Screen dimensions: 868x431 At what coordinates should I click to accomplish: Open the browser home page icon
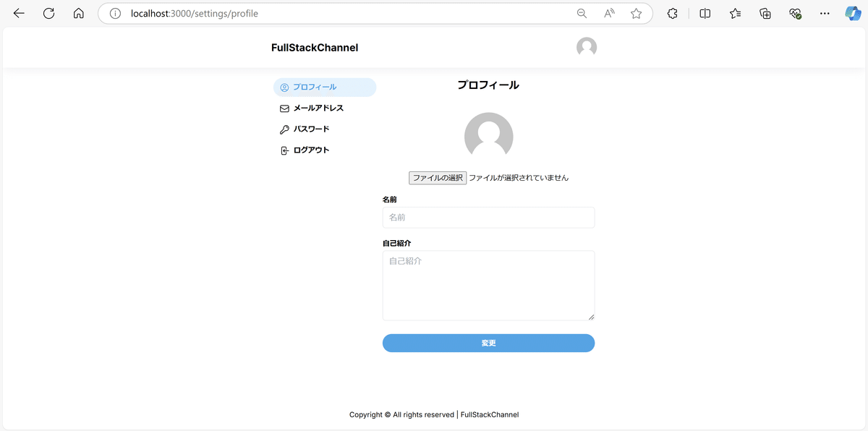pos(79,13)
